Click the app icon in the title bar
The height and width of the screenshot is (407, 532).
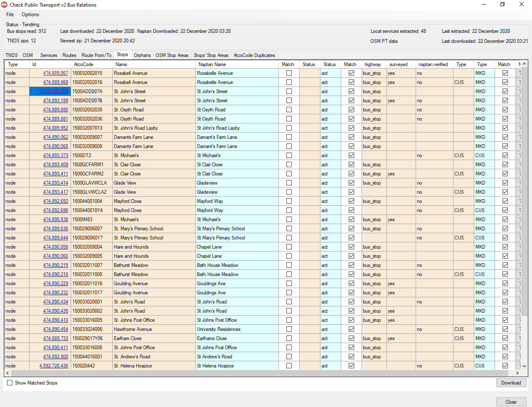4,5
